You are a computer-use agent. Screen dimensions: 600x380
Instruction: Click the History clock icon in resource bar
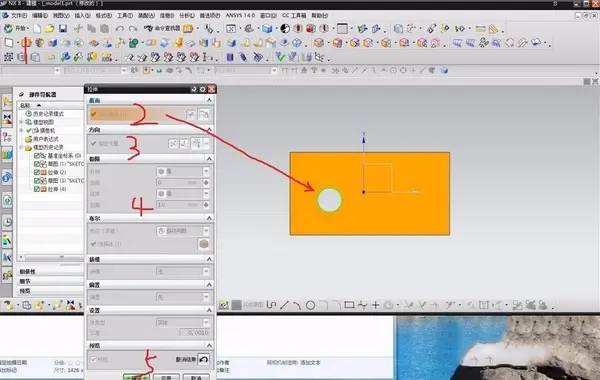pyautogui.click(x=7, y=222)
